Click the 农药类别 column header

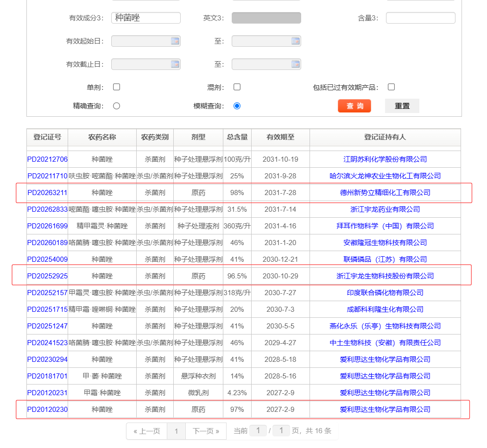coord(155,137)
